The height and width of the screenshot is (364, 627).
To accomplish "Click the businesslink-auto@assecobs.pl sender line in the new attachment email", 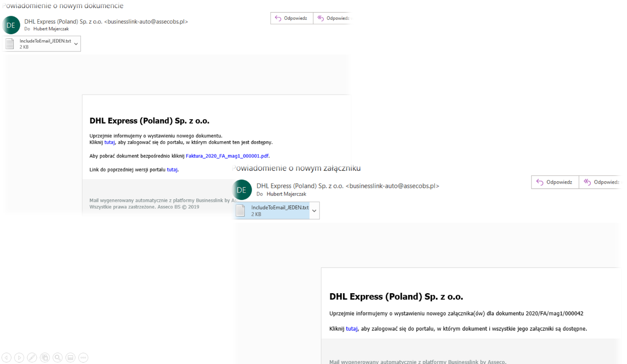I will [x=348, y=186].
